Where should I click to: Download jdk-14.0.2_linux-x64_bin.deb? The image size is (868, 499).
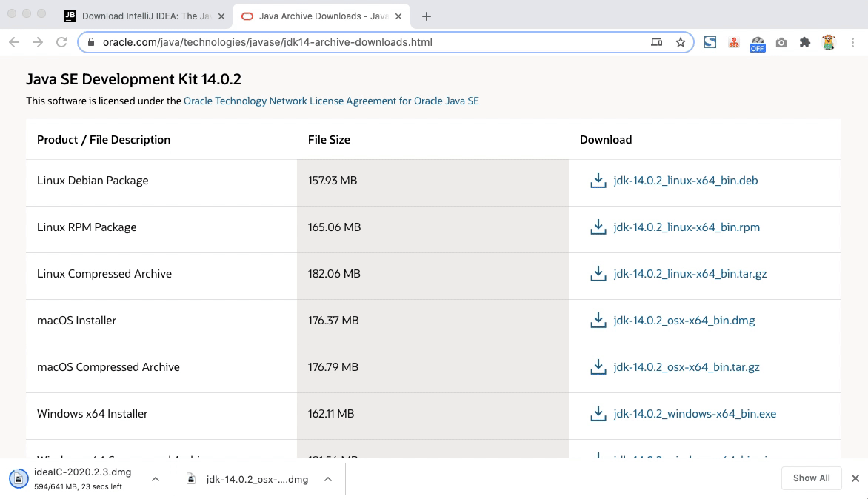[686, 181]
